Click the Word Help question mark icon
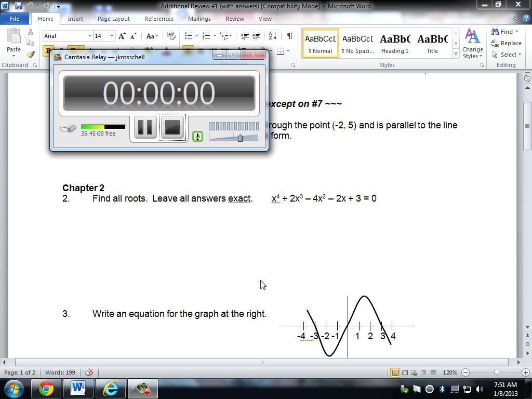This screenshot has width=532, height=399. pos(526,19)
